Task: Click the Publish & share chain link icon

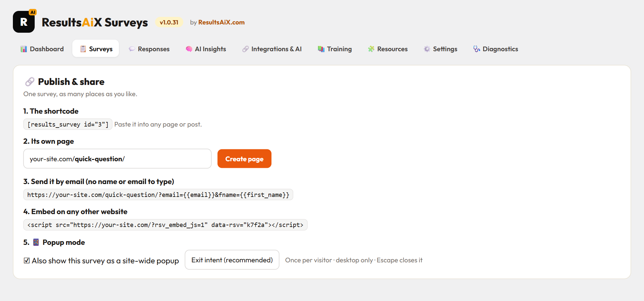Action: (x=30, y=82)
